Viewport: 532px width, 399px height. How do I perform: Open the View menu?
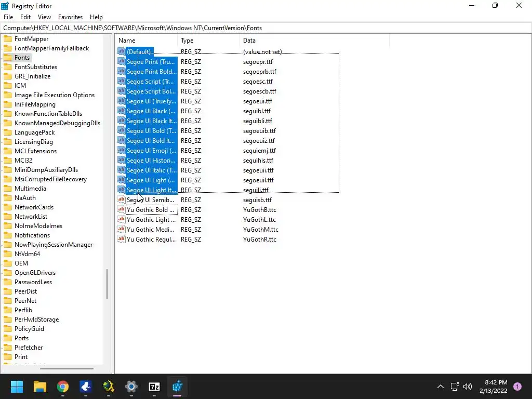(x=45, y=17)
